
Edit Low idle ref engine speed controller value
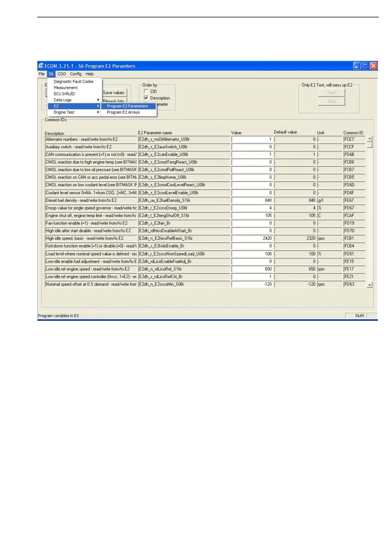tap(252, 277)
